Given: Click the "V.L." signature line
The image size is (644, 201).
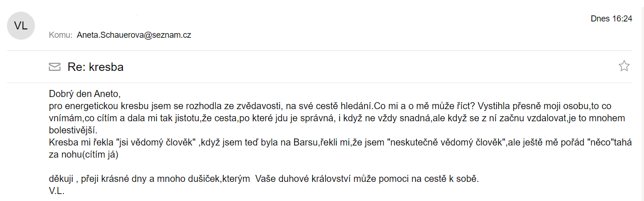Looking at the screenshot, I should pos(56,191).
